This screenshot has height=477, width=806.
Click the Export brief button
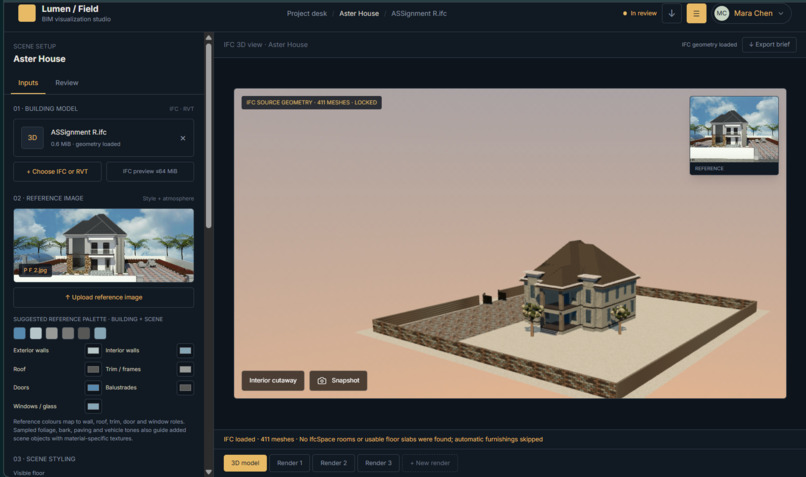click(769, 45)
